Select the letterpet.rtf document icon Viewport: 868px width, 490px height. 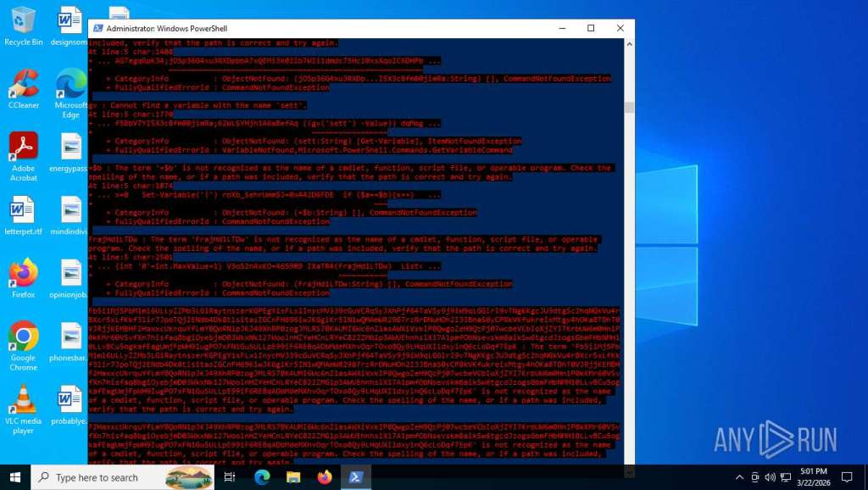[24, 214]
